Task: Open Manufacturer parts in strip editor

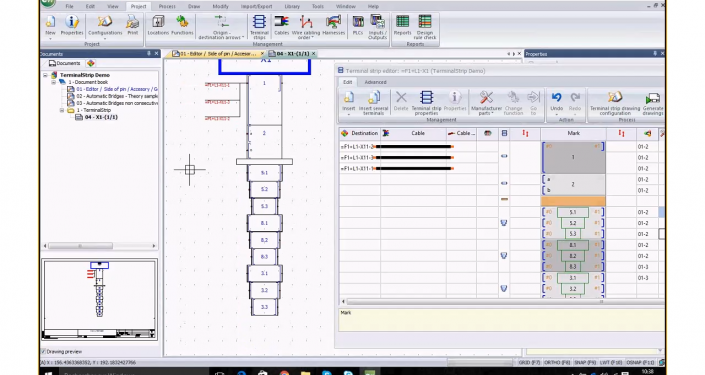Action: pyautogui.click(x=486, y=103)
